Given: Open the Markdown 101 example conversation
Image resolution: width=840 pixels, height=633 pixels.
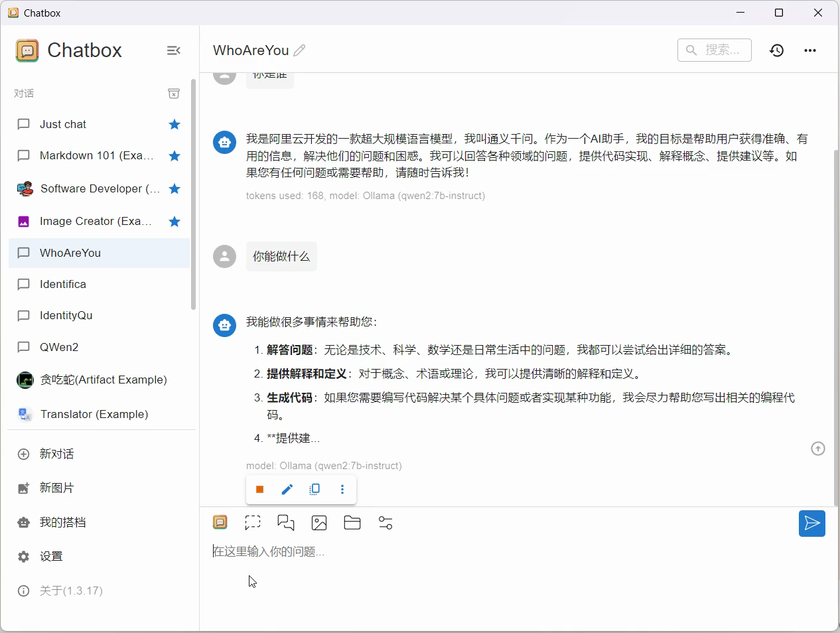Looking at the screenshot, I should point(99,156).
